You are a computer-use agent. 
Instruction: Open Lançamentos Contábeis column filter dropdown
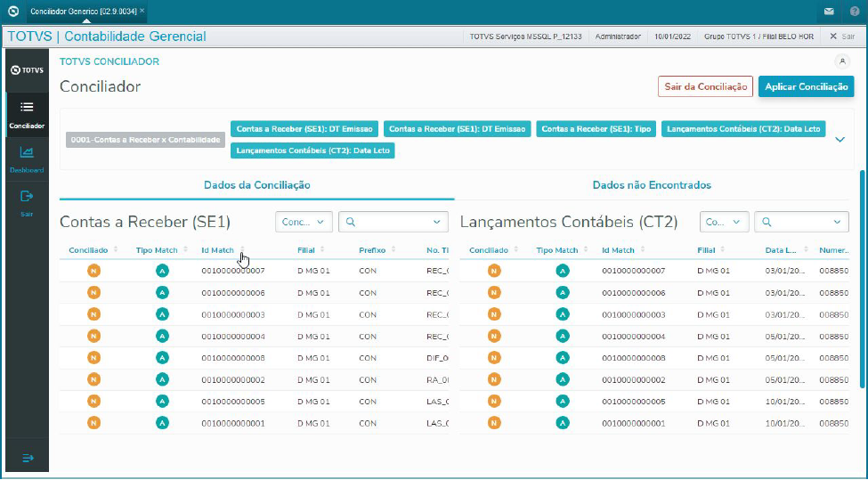pos(725,222)
